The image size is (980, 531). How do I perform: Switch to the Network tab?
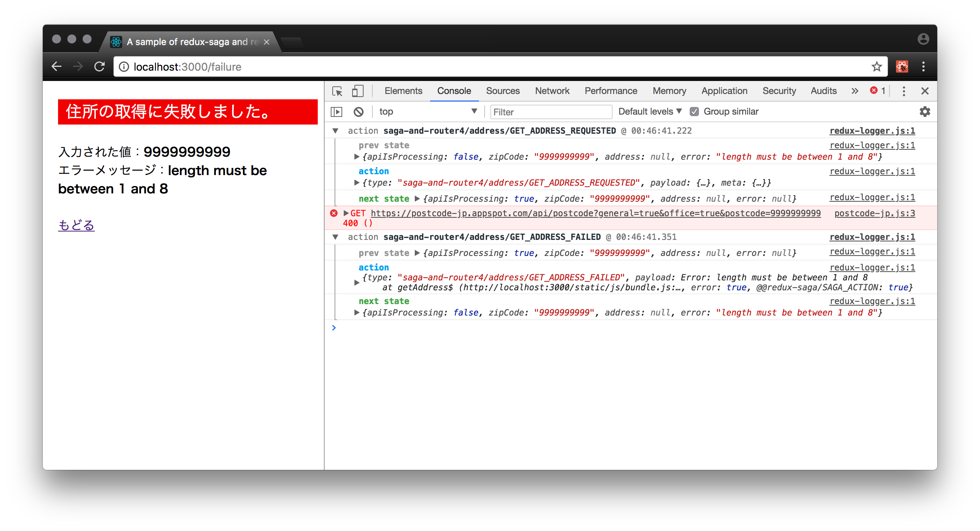pyautogui.click(x=552, y=91)
